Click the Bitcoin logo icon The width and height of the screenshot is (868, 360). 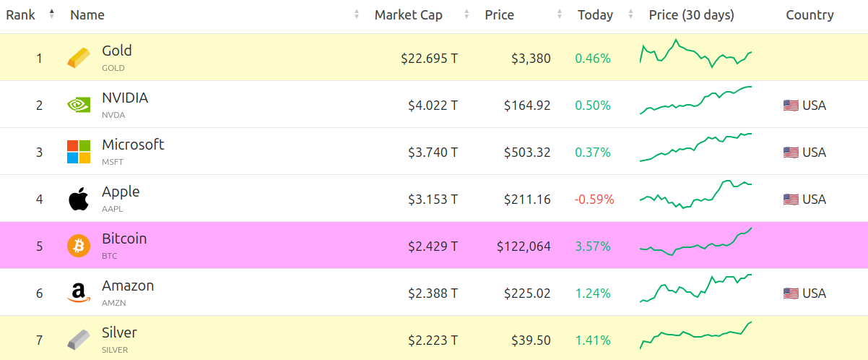tap(79, 246)
